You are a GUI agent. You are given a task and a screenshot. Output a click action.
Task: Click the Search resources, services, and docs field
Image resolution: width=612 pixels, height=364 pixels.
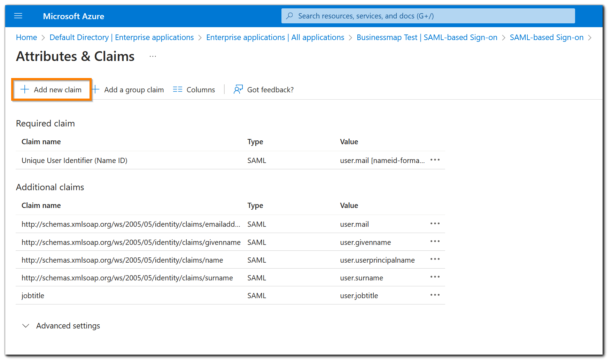click(428, 16)
